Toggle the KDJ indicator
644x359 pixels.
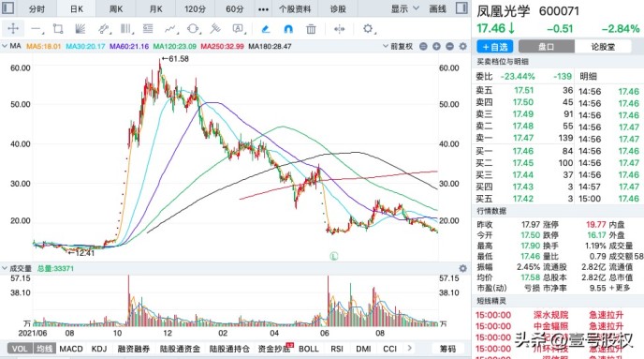[99, 349]
